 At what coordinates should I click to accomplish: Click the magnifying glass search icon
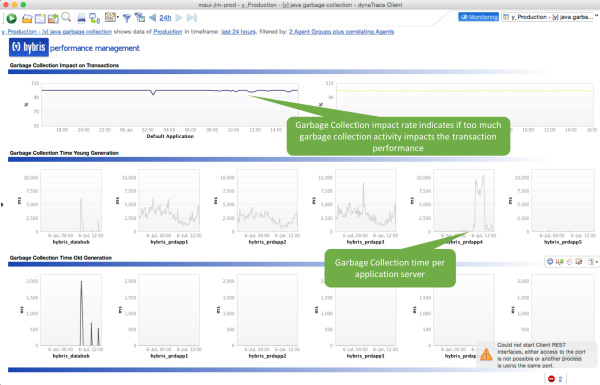point(66,17)
